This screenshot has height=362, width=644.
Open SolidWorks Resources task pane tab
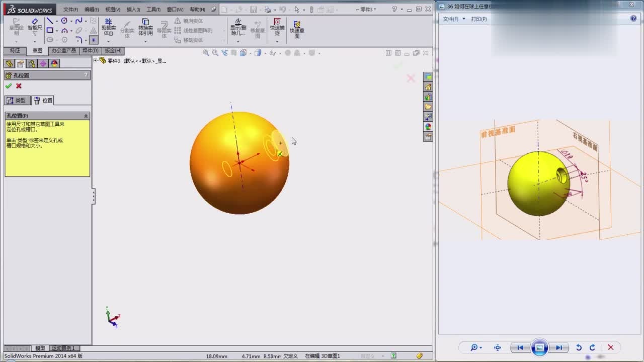428,87
